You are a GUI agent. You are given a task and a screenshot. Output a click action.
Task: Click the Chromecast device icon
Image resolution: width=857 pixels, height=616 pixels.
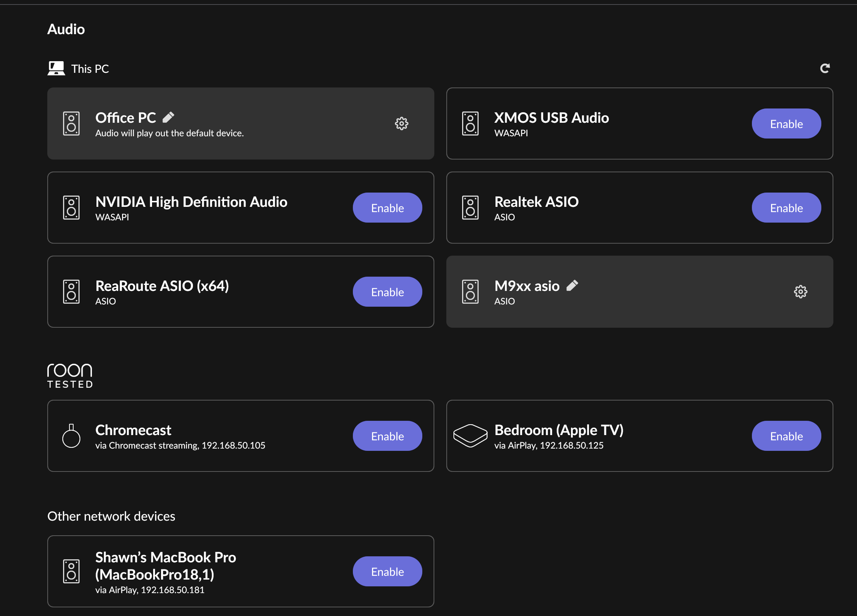(71, 436)
